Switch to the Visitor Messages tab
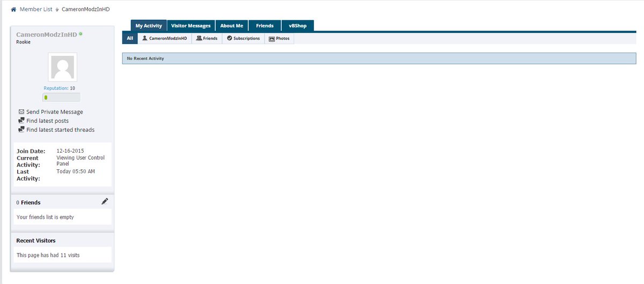Image resolution: width=644 pixels, height=284 pixels. tap(191, 26)
